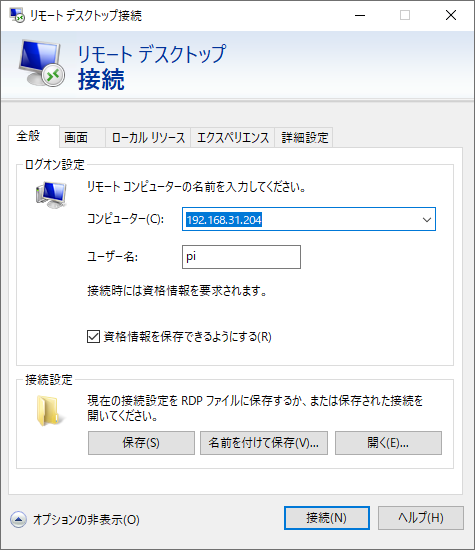Click the 開く(E)... button

[388, 443]
